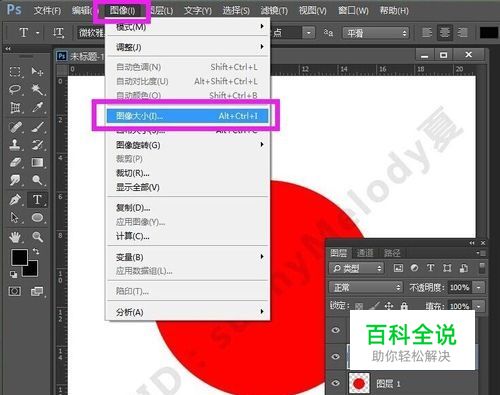The height and width of the screenshot is (395, 500).
Task: Switch to the 路径 tab
Action: [x=392, y=253]
